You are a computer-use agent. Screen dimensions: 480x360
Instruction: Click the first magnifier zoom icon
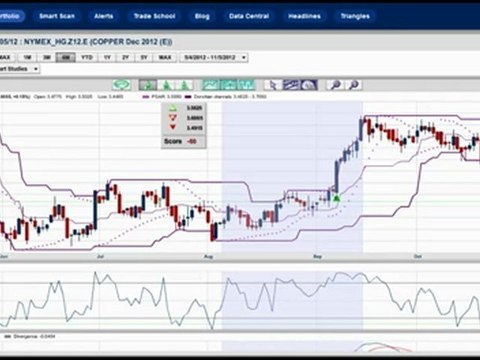pos(335,85)
